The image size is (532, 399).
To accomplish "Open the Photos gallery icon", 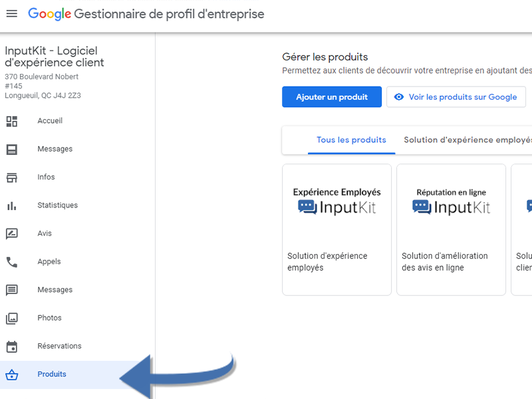I will 12,319.
